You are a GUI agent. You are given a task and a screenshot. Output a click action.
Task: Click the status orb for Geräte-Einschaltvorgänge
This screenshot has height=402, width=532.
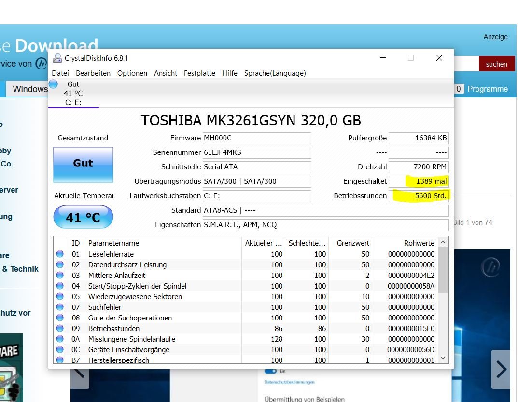coord(60,349)
